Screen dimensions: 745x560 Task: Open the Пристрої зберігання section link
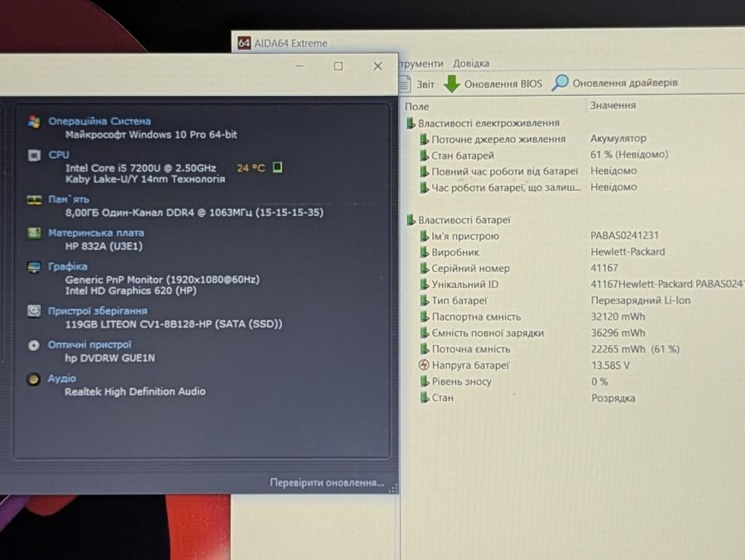coord(98,311)
